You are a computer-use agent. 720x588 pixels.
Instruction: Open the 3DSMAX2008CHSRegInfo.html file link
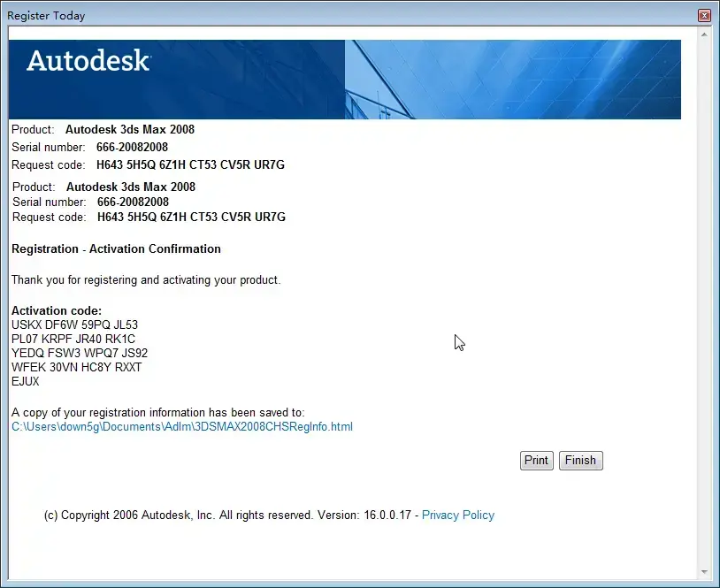[x=182, y=427]
